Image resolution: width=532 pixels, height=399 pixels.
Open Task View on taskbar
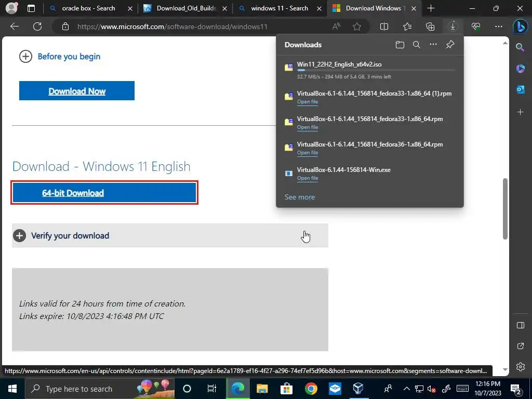pos(212,389)
